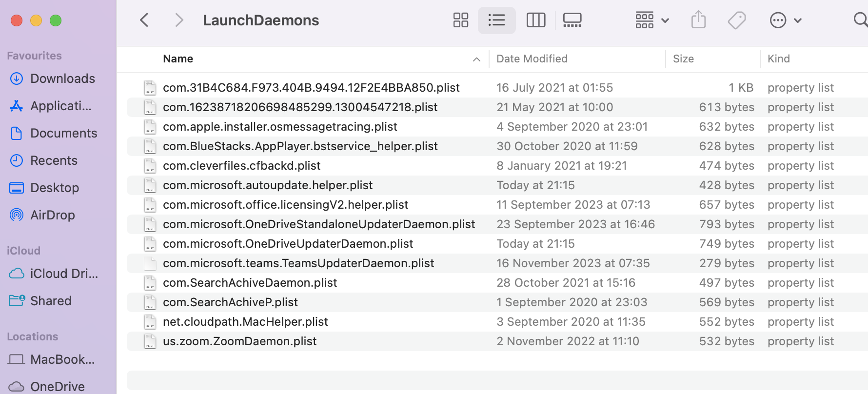The height and width of the screenshot is (394, 868).
Task: Toggle sort order arrow in Name column
Action: 476,59
